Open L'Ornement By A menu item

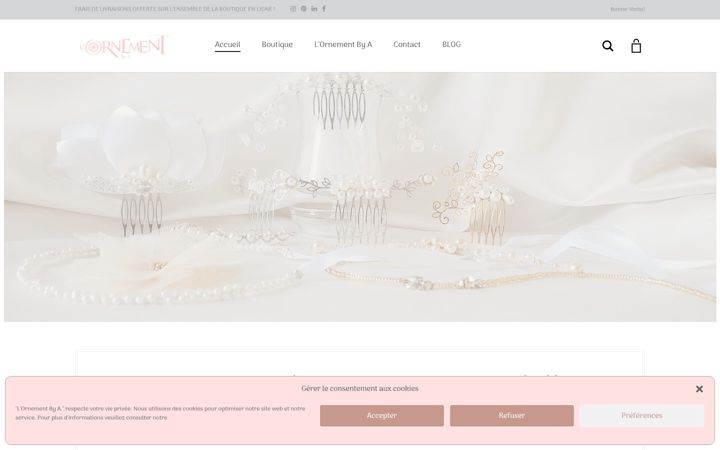tap(343, 45)
